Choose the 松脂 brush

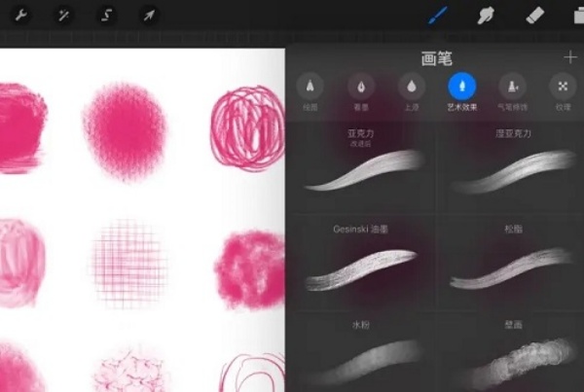pyautogui.click(x=512, y=264)
